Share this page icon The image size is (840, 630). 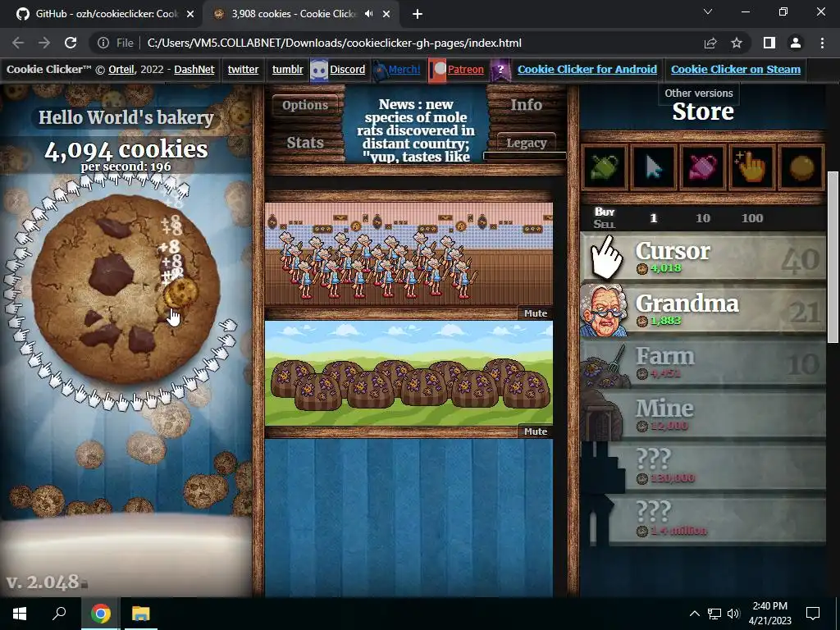[710, 43]
